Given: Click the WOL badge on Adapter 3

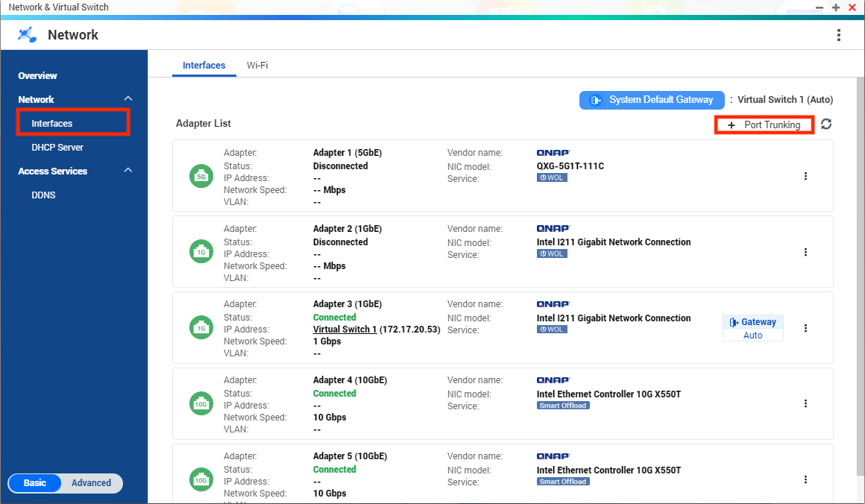Looking at the screenshot, I should coord(552,330).
